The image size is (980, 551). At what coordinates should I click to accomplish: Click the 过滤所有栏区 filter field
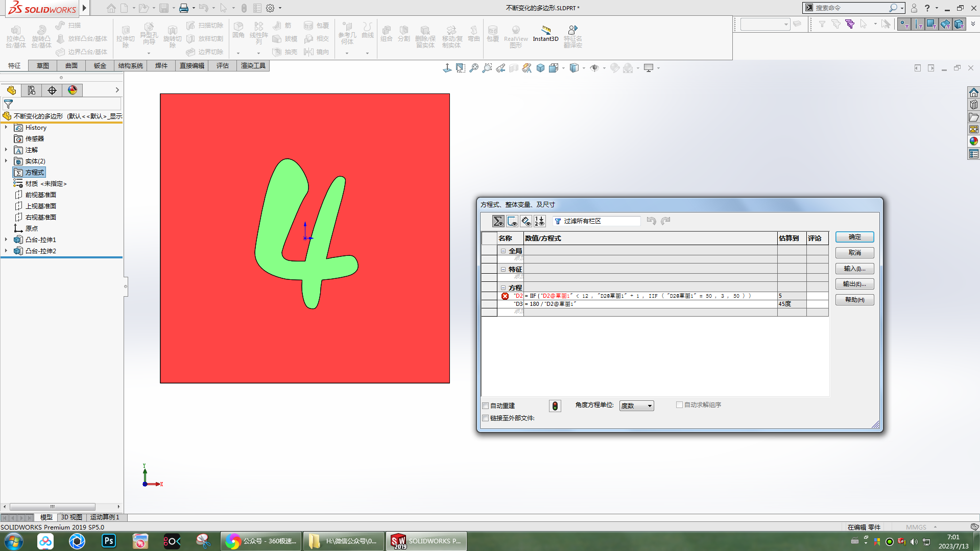596,221
